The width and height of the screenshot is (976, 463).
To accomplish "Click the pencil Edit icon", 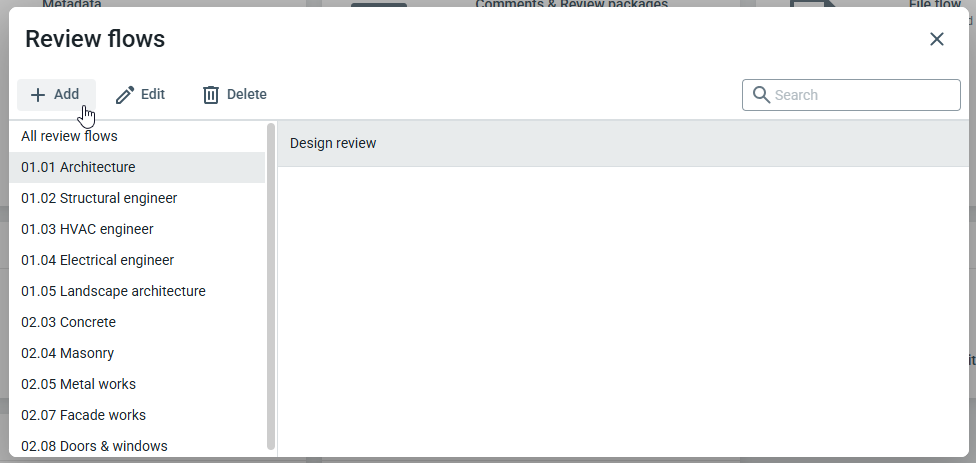I will pyautogui.click(x=125, y=95).
